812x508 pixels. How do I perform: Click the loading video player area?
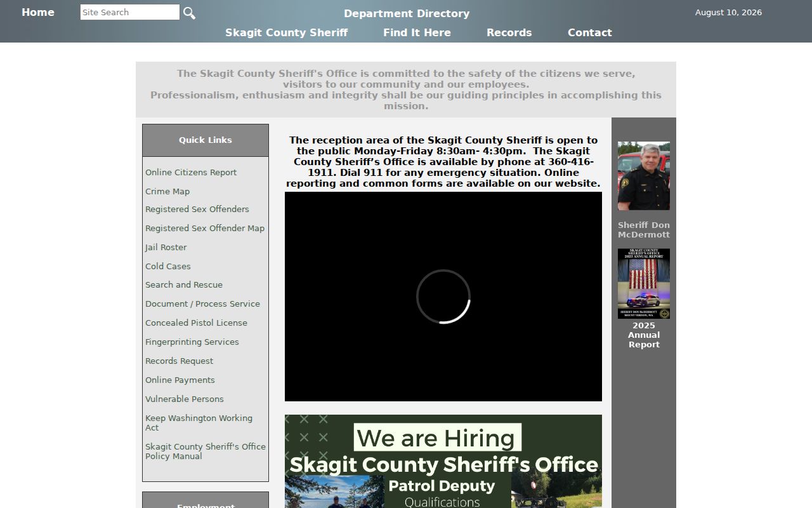pyautogui.click(x=443, y=297)
